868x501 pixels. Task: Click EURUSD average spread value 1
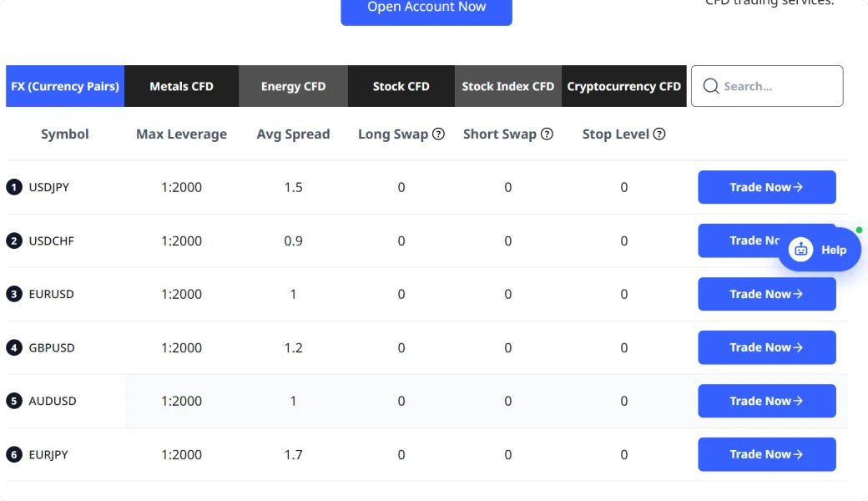(x=294, y=294)
